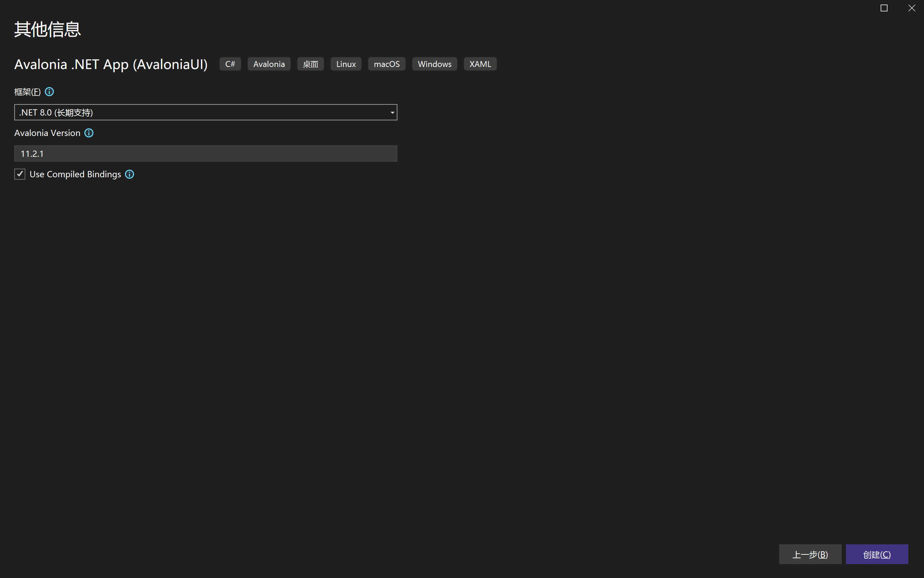Image resolution: width=924 pixels, height=578 pixels.
Task: Click the 框架(F) label
Action: tap(27, 92)
